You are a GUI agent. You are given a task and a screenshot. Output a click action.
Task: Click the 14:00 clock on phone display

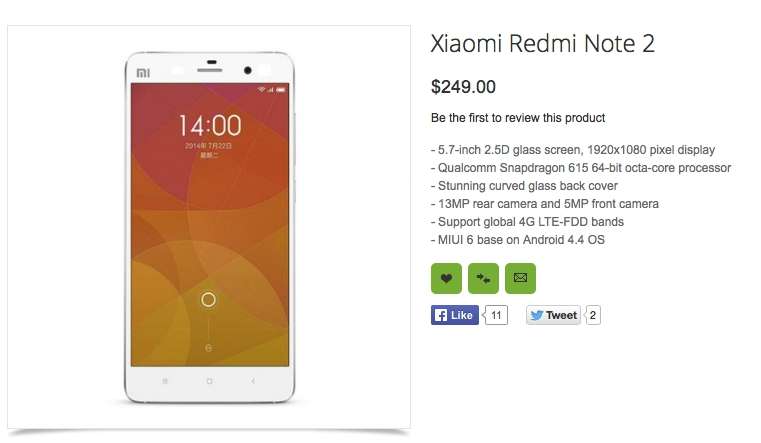[210, 126]
